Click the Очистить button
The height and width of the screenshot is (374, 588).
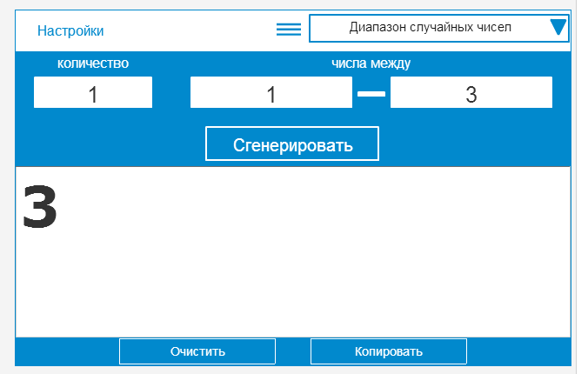click(x=197, y=351)
